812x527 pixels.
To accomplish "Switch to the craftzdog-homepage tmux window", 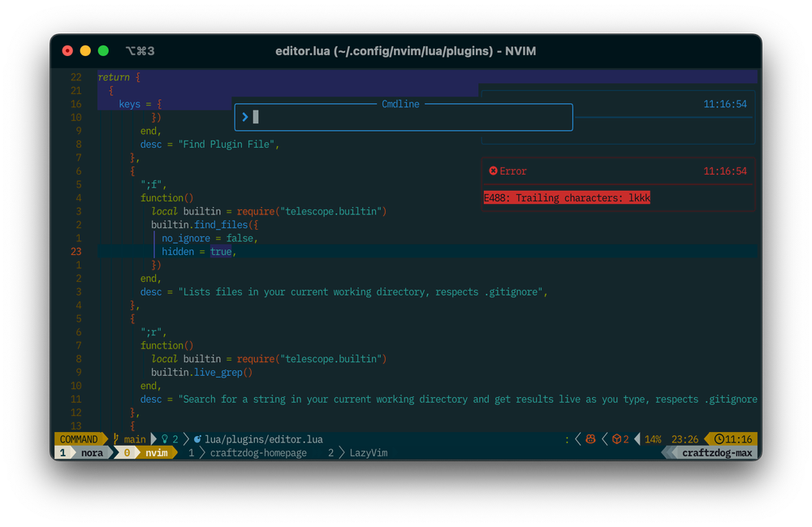I will coord(258,452).
